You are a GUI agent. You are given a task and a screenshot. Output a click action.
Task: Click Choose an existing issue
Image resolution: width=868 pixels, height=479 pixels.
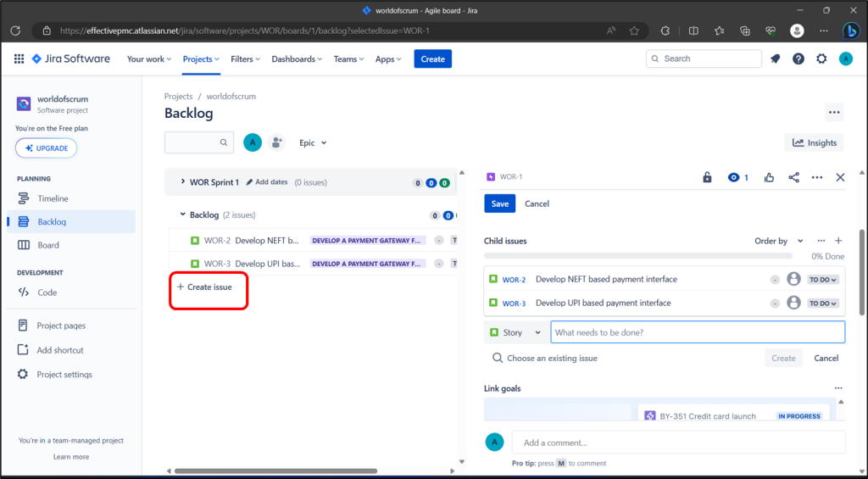[545, 359]
